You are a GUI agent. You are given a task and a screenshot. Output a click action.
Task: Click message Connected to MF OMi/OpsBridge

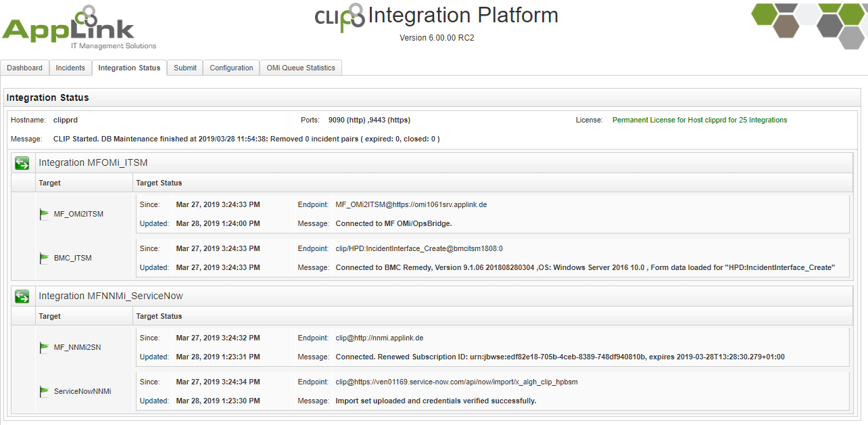click(x=393, y=223)
